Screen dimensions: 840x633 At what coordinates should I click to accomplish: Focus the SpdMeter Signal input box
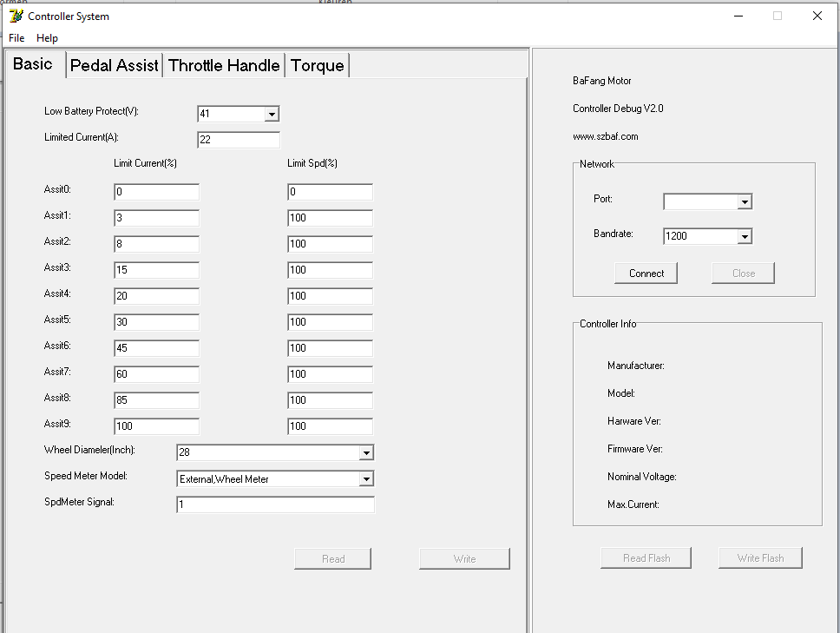click(x=275, y=504)
